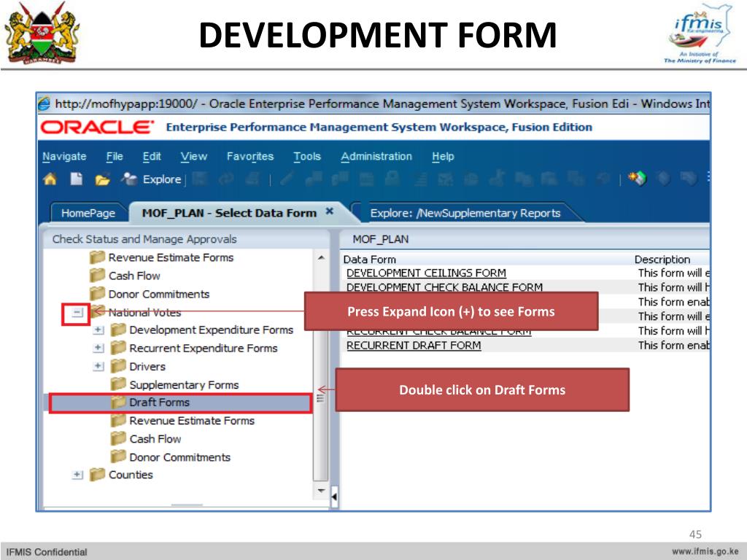Click the tree scrollbar down arrow
747x560 pixels.
coord(321,490)
